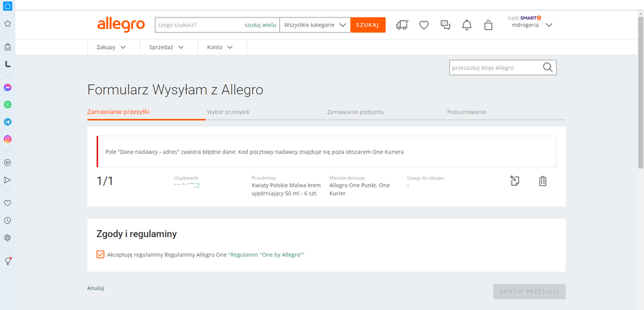Open Telegram in browser sidebar
Viewport: 644px width, 310px height.
point(7,122)
